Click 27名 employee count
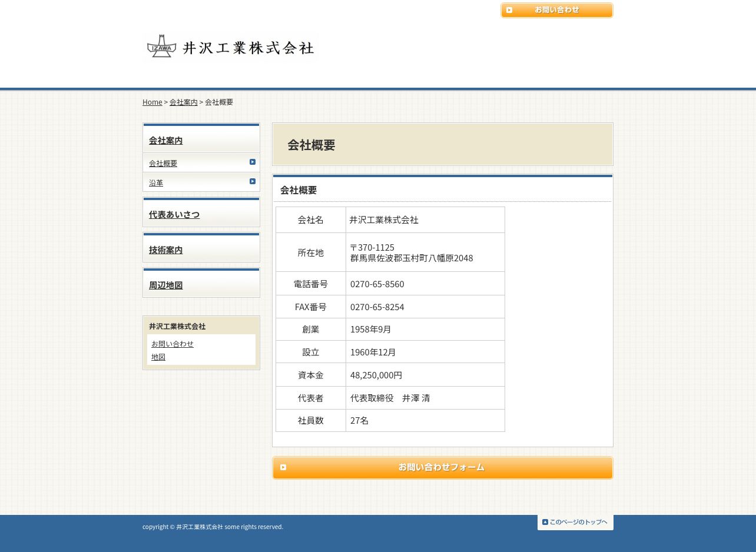 pyautogui.click(x=359, y=420)
